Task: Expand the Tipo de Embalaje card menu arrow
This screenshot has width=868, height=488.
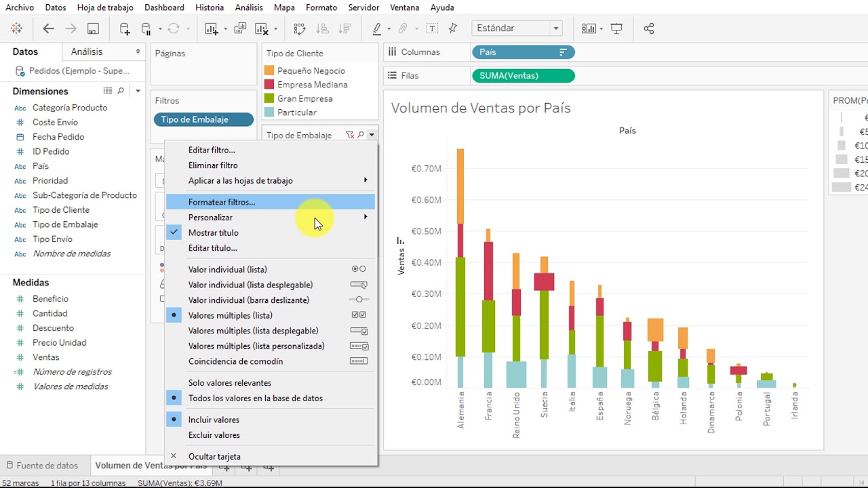Action: tap(372, 135)
